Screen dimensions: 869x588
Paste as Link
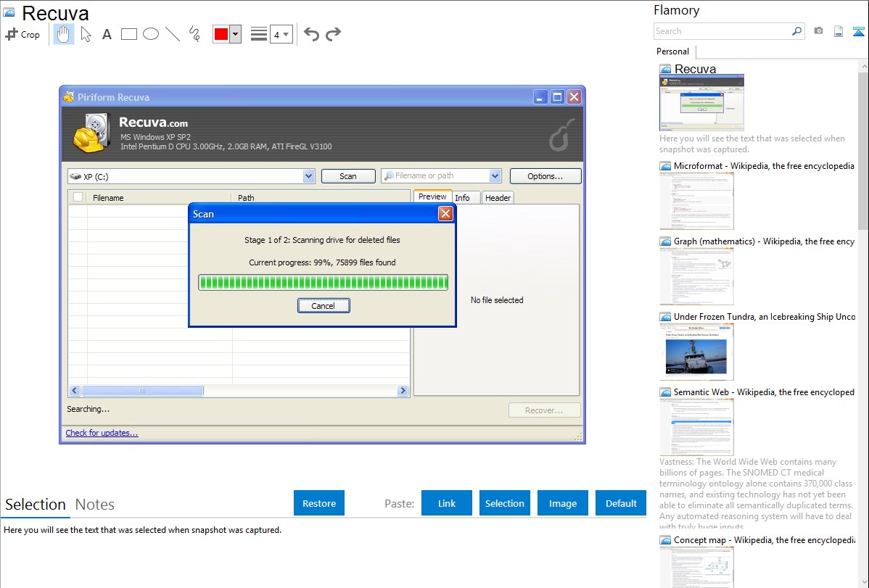pos(447,503)
